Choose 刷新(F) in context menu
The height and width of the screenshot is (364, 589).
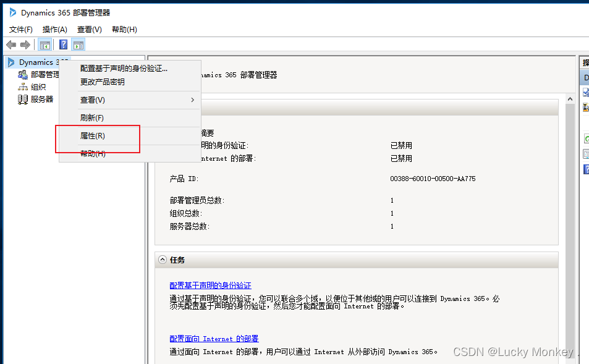click(x=130, y=117)
